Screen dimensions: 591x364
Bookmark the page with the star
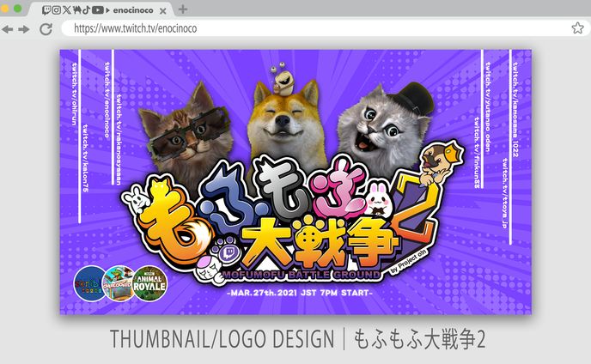pyautogui.click(x=577, y=27)
